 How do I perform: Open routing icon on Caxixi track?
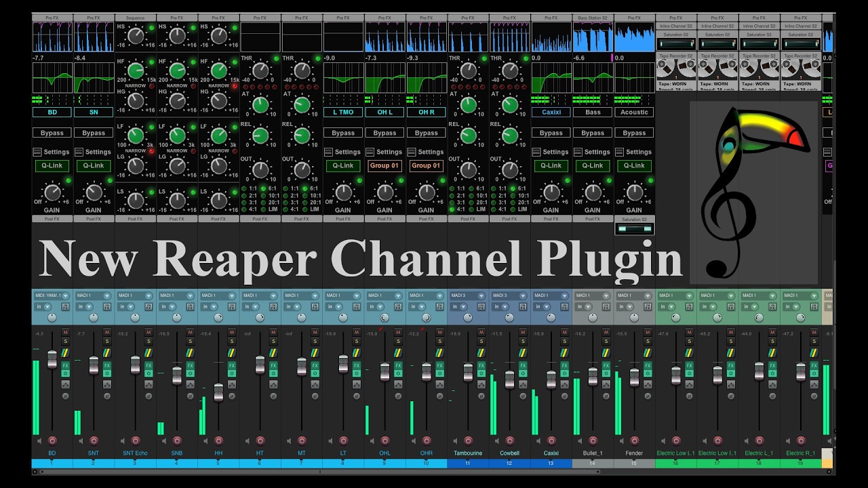point(564,352)
